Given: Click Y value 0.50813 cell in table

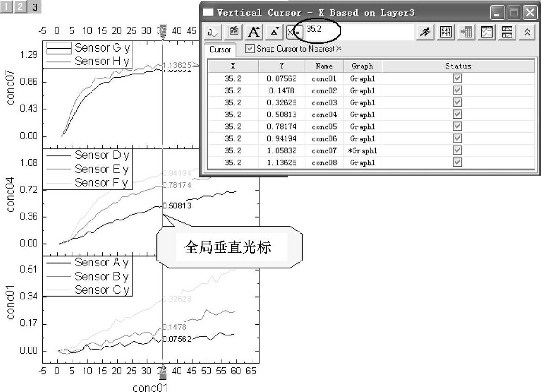Looking at the screenshot, I should (282, 115).
